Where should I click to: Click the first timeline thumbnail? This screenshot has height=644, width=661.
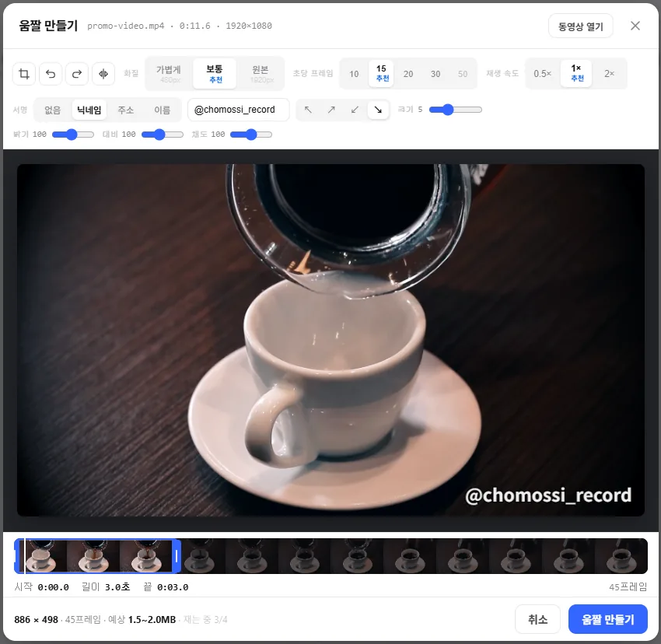tap(40, 556)
